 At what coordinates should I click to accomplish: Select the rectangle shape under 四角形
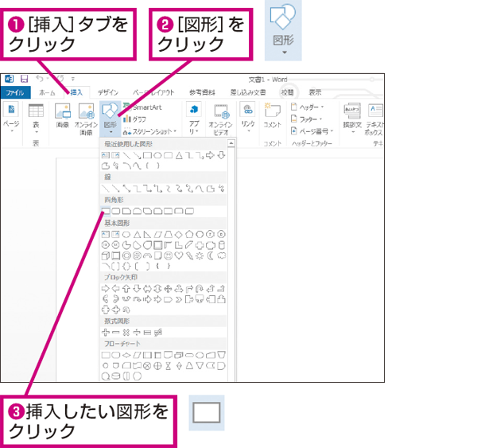(106, 211)
